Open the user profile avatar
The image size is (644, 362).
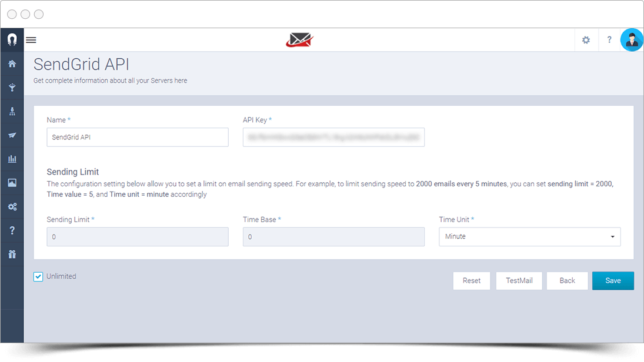click(632, 40)
